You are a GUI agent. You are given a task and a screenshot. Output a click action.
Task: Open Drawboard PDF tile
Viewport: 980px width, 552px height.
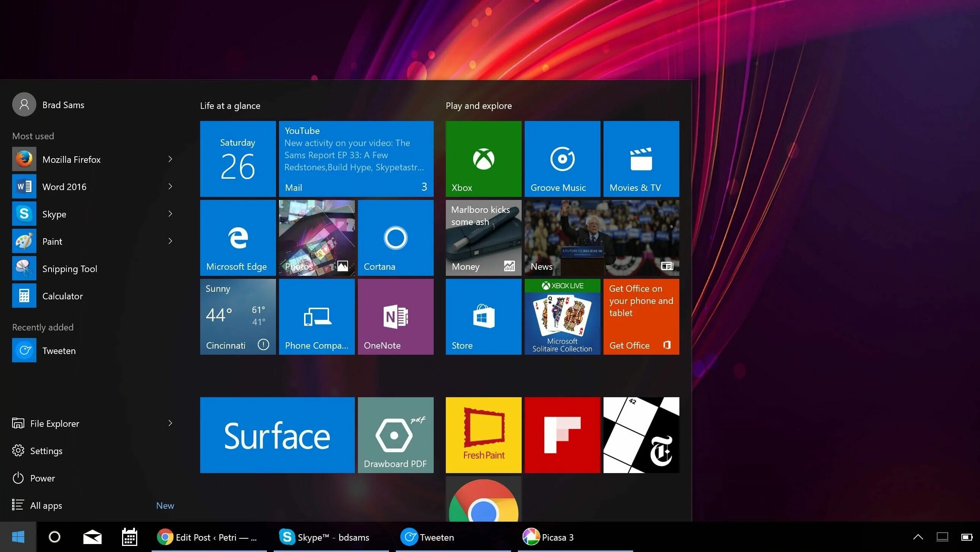(x=395, y=435)
